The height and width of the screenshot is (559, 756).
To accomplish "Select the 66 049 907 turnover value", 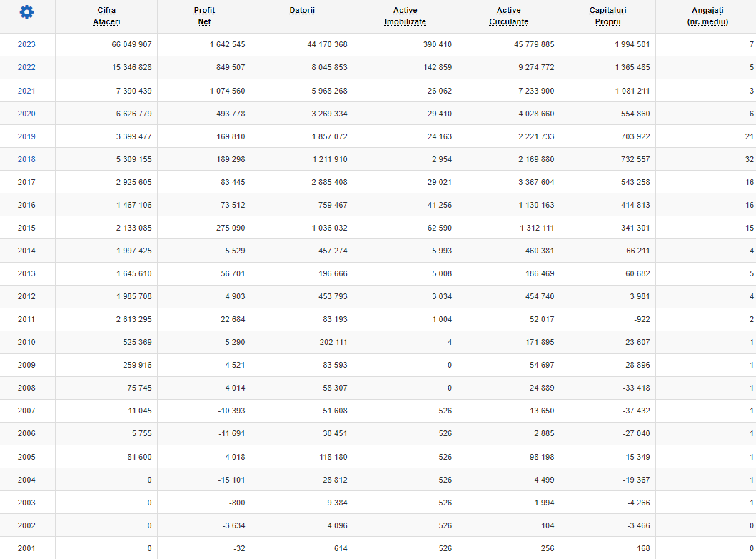I will pos(131,44).
